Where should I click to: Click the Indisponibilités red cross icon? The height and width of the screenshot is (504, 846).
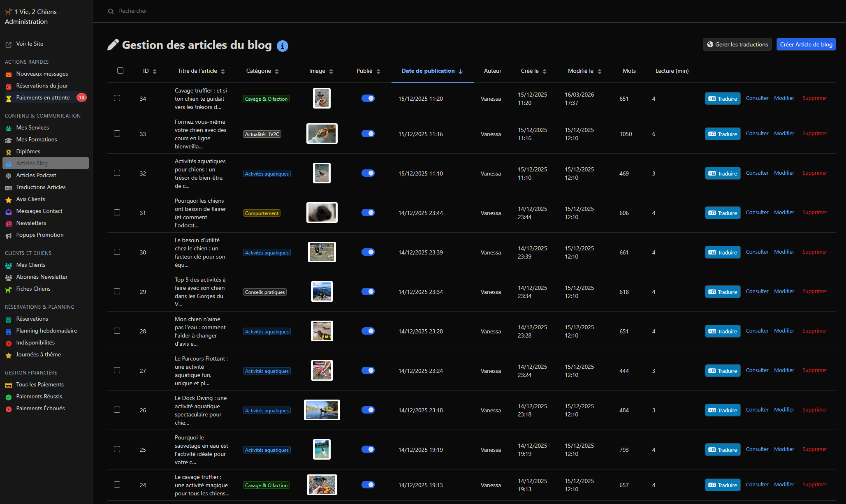8,343
